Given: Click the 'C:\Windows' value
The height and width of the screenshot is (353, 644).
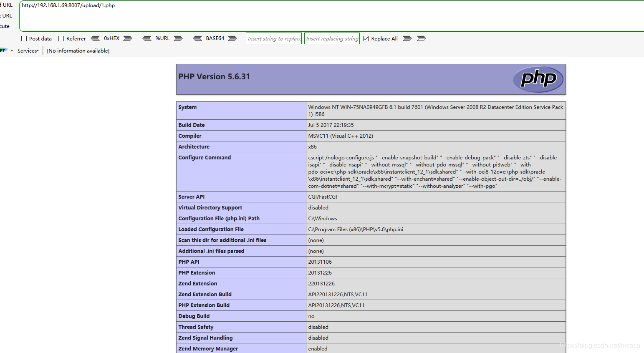Looking at the screenshot, I should (323, 219).
